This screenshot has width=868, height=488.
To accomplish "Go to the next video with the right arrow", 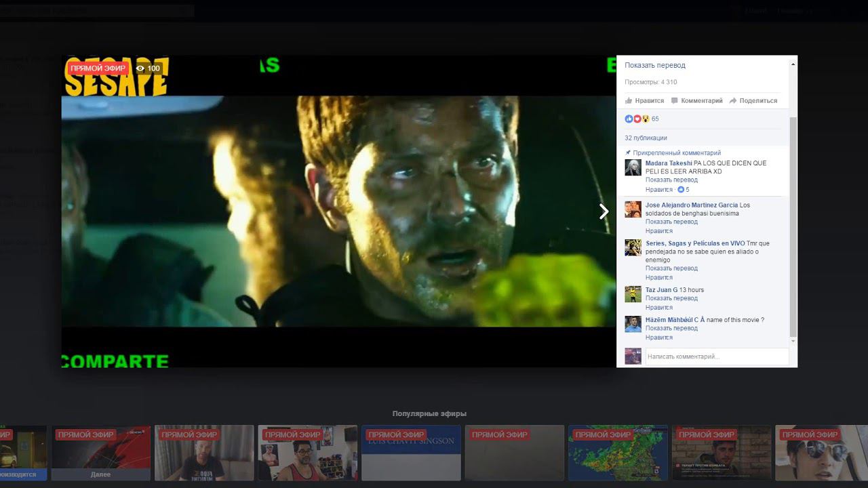I will (604, 211).
